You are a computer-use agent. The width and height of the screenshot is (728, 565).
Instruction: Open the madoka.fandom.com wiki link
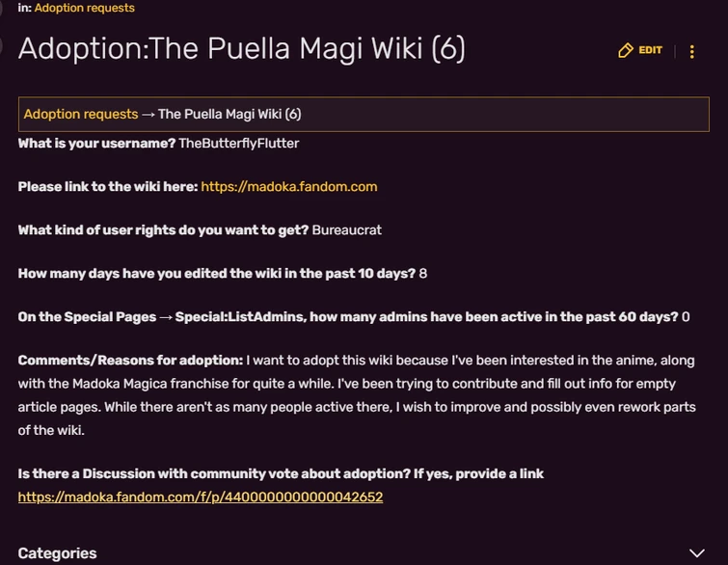click(x=289, y=186)
